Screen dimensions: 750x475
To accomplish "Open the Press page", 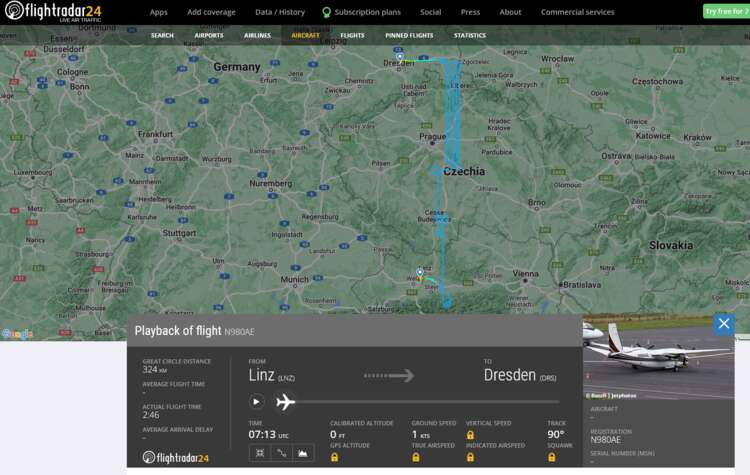I will point(470,12).
